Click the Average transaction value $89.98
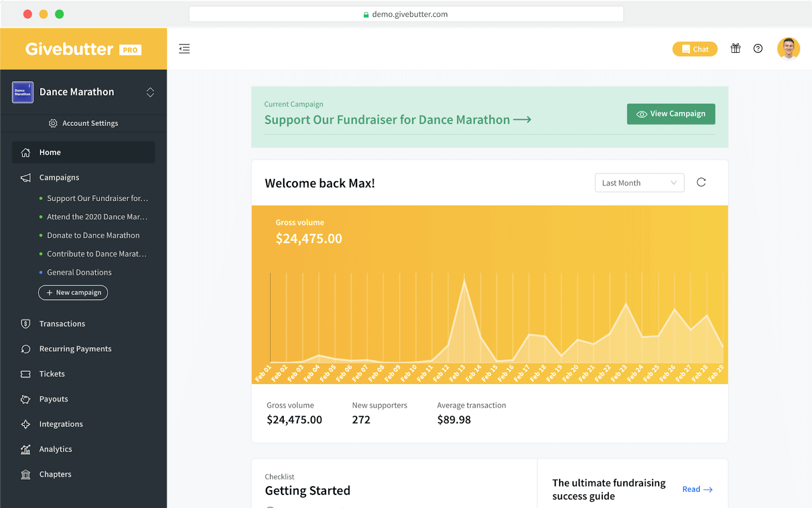The height and width of the screenshot is (508, 812). pos(454,420)
